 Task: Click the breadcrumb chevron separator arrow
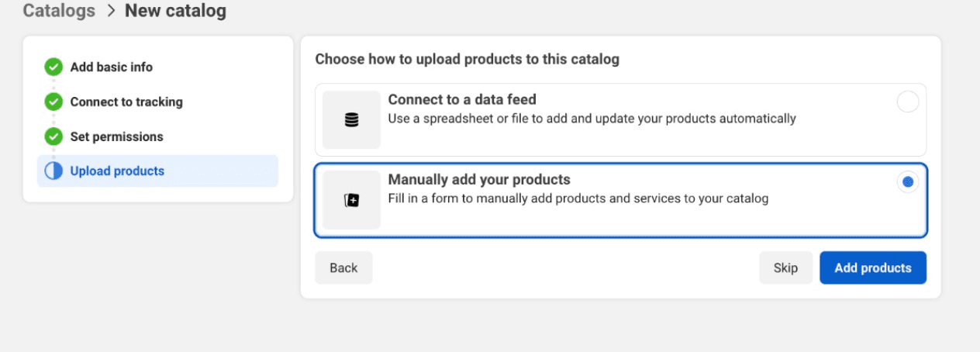[110, 11]
